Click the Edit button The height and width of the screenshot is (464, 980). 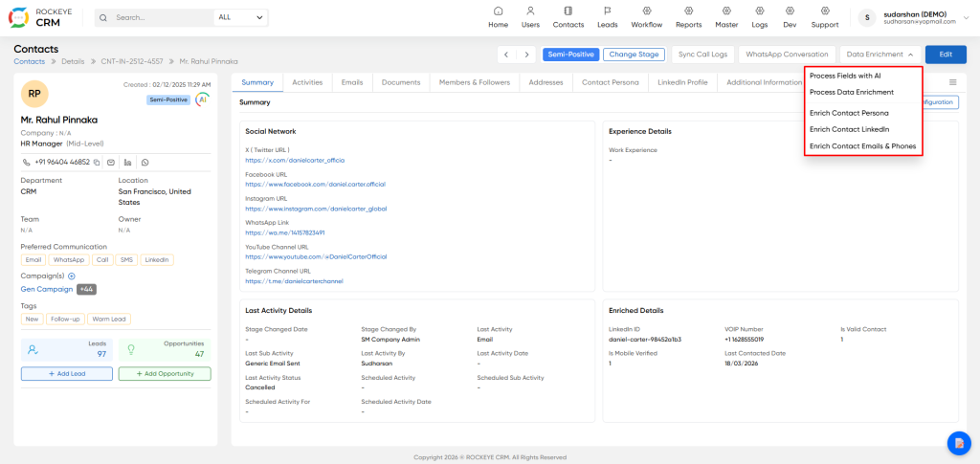[x=946, y=55]
